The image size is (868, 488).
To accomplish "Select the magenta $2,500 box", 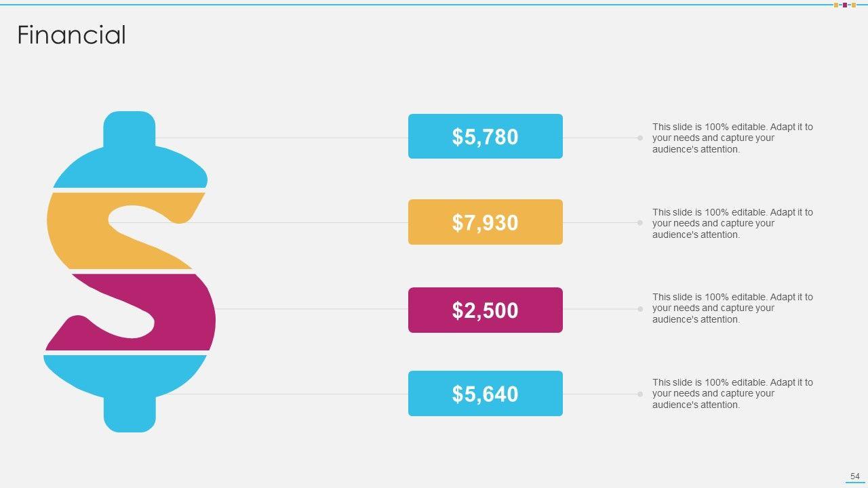I will pos(485,310).
